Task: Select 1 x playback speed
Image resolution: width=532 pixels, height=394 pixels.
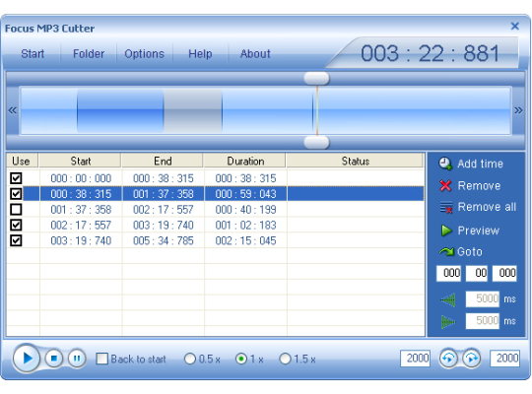Action: [x=241, y=359]
